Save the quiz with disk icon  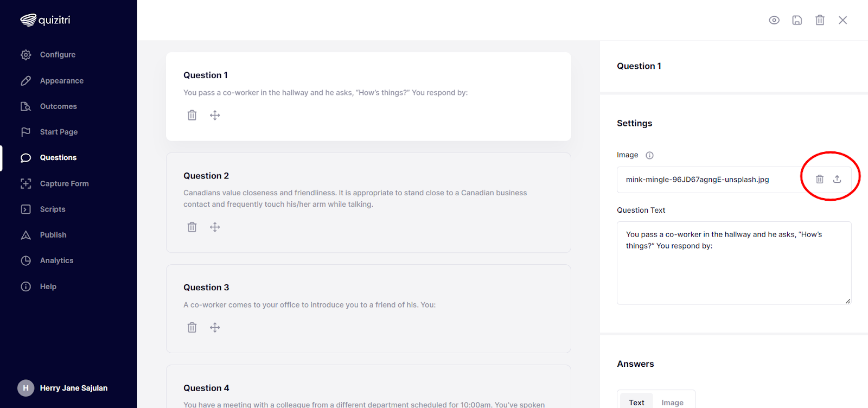click(x=797, y=20)
